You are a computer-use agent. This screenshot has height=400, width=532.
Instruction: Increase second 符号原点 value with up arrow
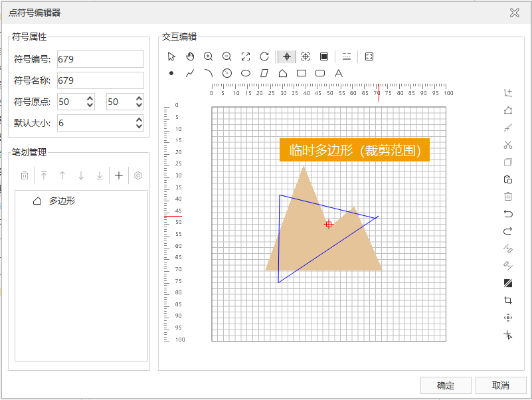tap(139, 98)
